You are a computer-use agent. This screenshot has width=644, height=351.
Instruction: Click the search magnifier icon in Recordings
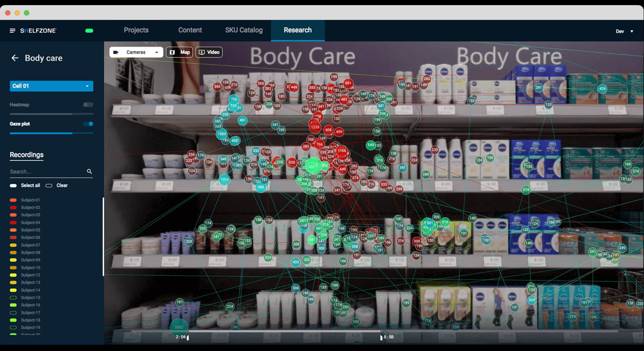[x=89, y=171]
